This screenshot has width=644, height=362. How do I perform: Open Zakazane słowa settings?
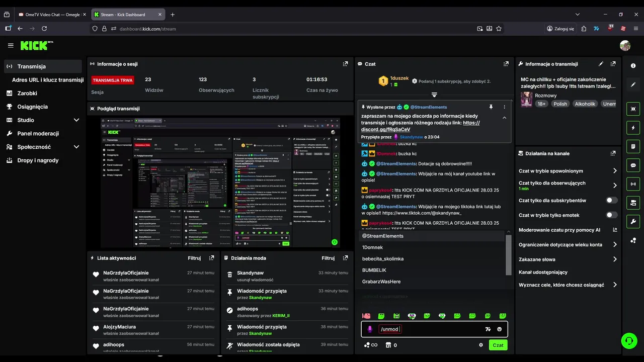tap(568, 259)
